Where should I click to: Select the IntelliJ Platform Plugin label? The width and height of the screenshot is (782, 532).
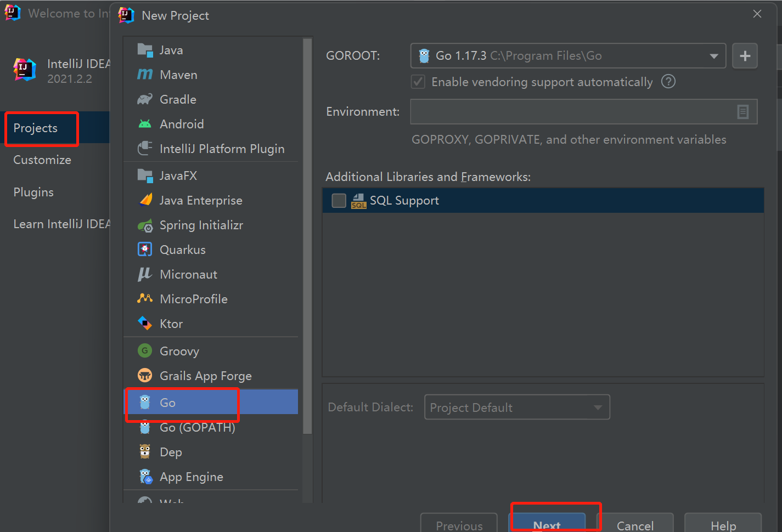pyautogui.click(x=222, y=149)
